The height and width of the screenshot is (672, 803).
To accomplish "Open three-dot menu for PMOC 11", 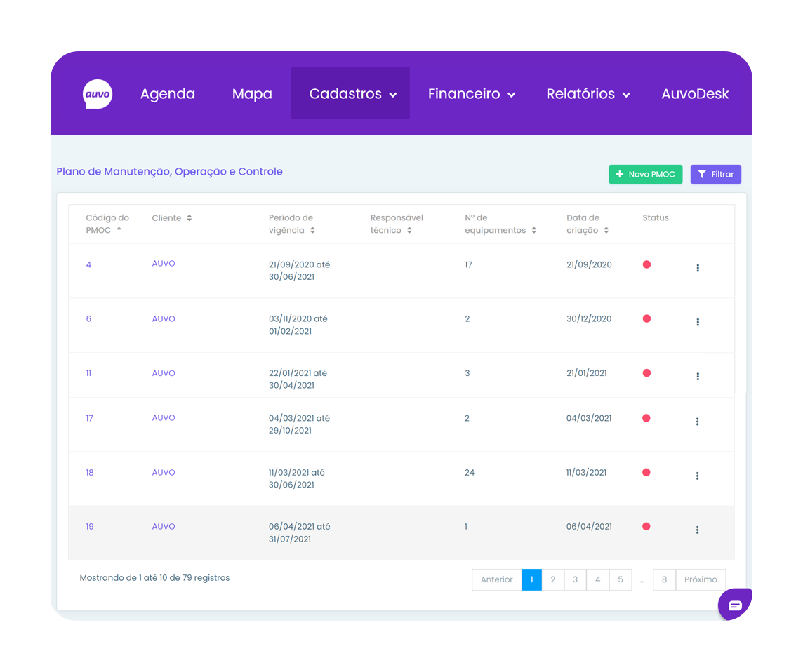I will [697, 377].
